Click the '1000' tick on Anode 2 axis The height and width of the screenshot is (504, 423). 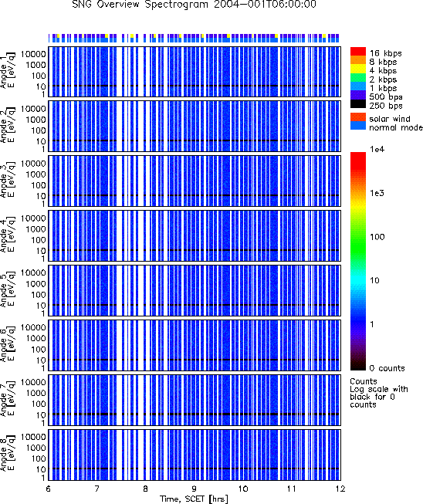(x=36, y=120)
